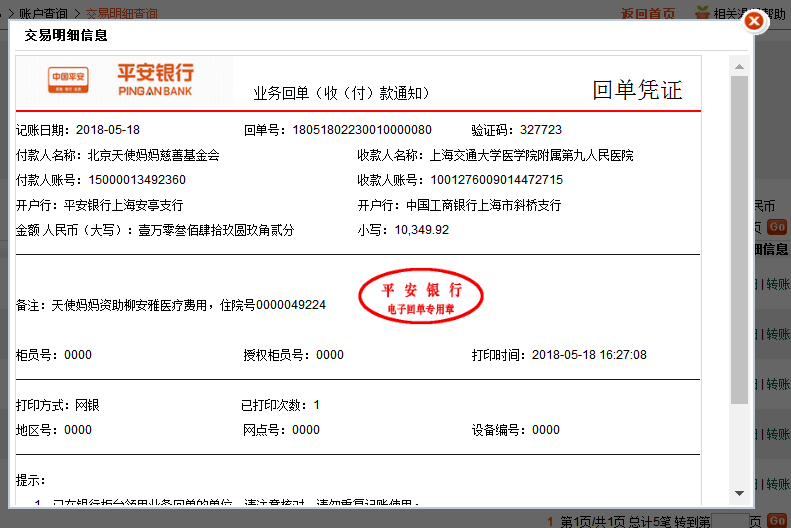This screenshot has height=528, width=791.
Task: Click the 网点号: 0000 text
Action: pyautogui.click(x=281, y=430)
